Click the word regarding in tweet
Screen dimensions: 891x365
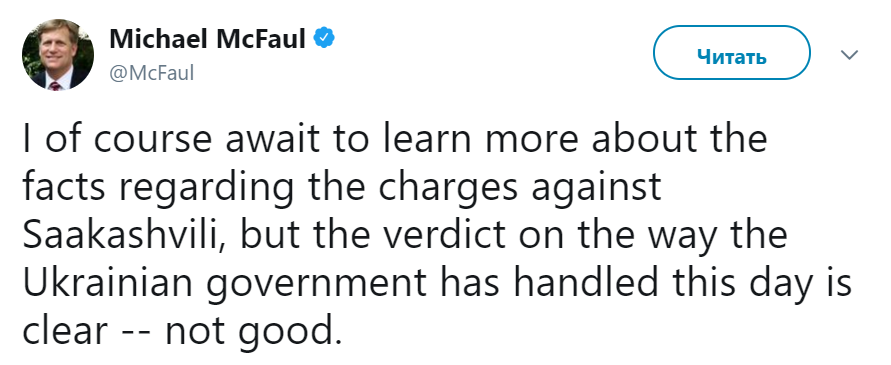(x=207, y=189)
